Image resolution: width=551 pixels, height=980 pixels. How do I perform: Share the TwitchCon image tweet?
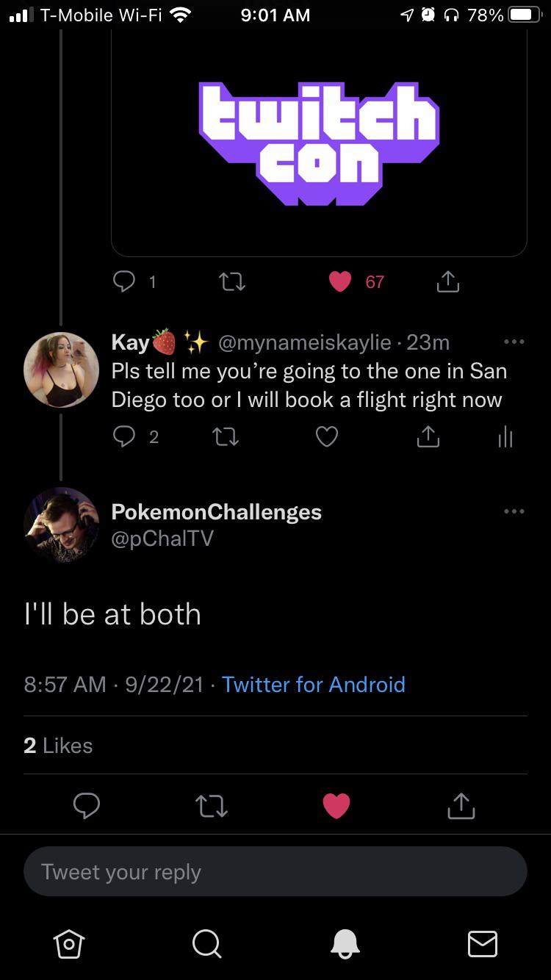[x=448, y=281]
